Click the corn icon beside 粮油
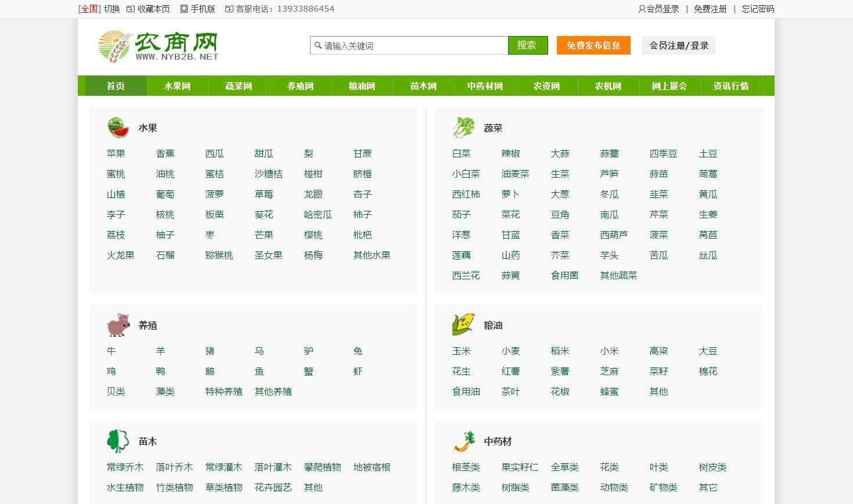Image resolution: width=853 pixels, height=504 pixels. [463, 325]
